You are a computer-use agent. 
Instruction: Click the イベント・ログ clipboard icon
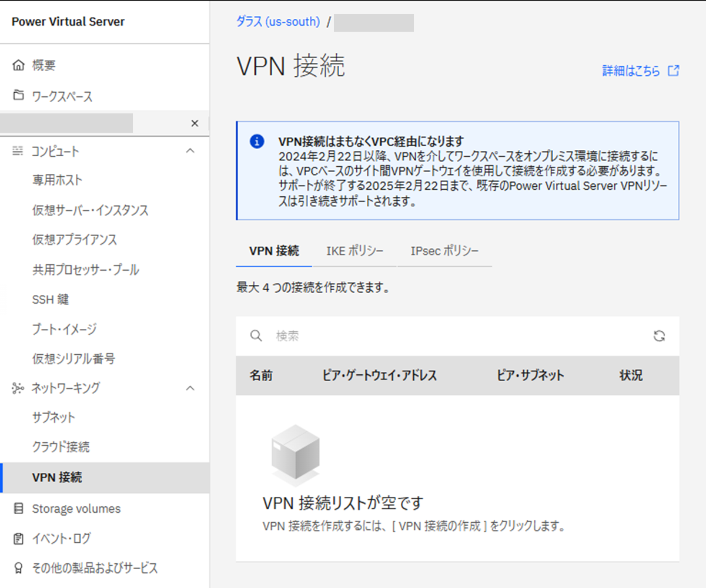19,538
